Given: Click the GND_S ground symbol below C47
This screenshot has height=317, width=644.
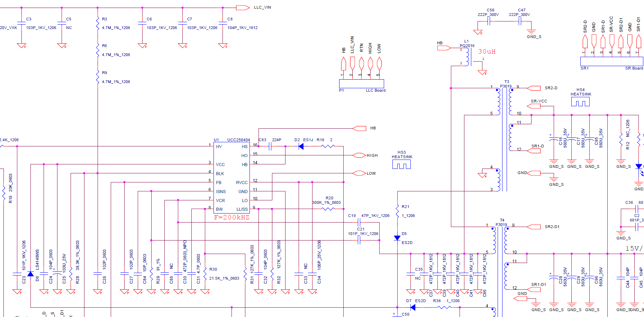Looking at the screenshot, I should (531, 32).
